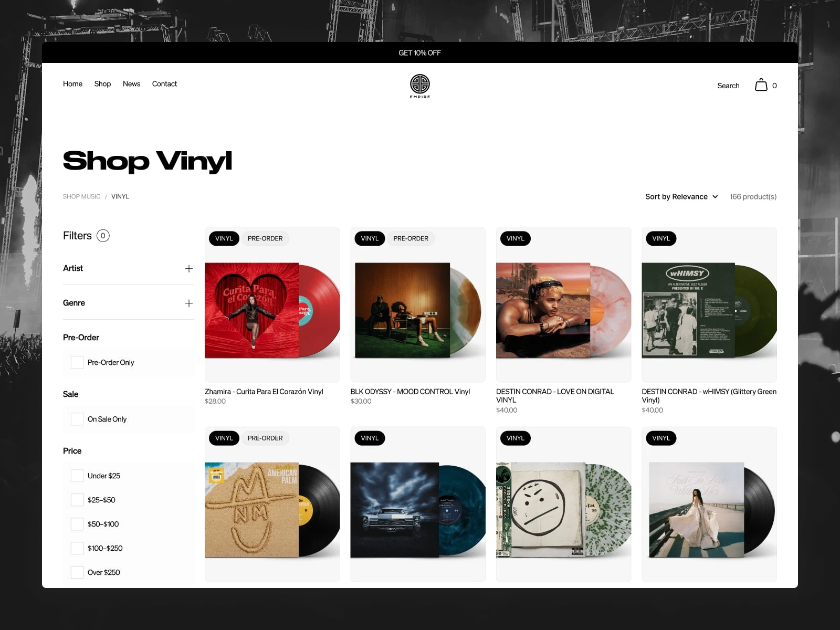Open the Sort by Relevance dropdown
This screenshot has width=840, height=630.
coord(681,196)
